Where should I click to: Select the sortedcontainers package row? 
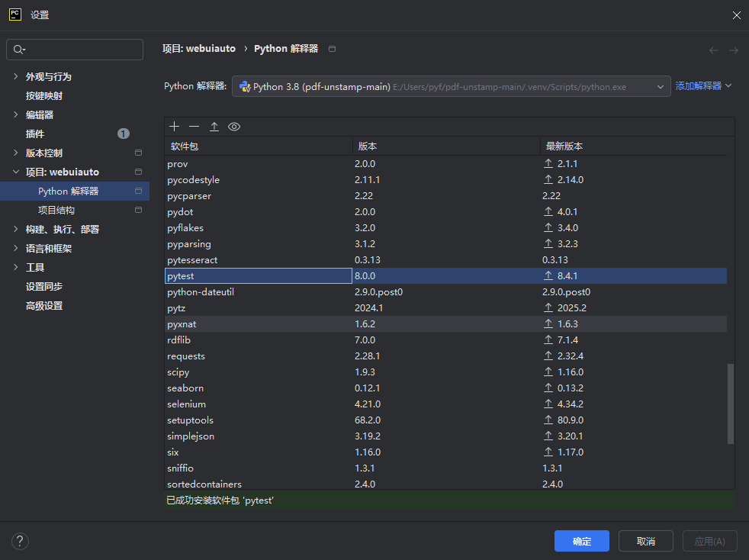[x=445, y=484]
